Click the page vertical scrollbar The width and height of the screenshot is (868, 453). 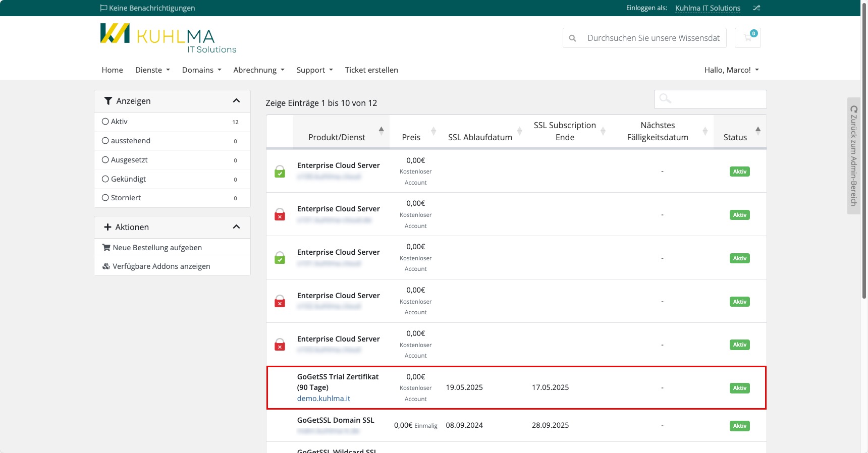(x=864, y=151)
